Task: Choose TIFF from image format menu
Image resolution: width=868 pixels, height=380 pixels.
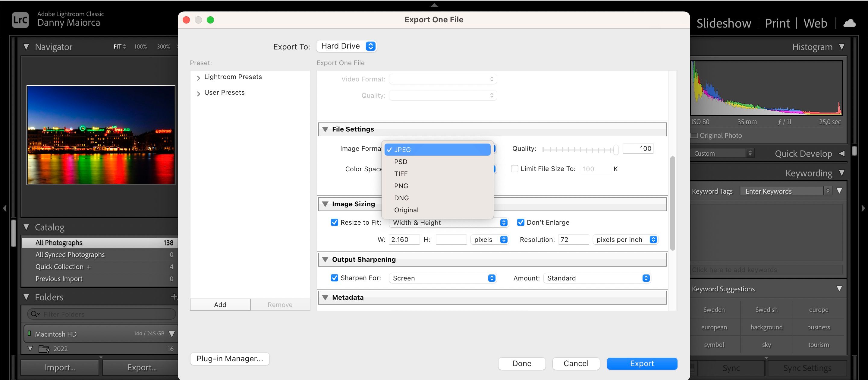Action: pyautogui.click(x=401, y=174)
